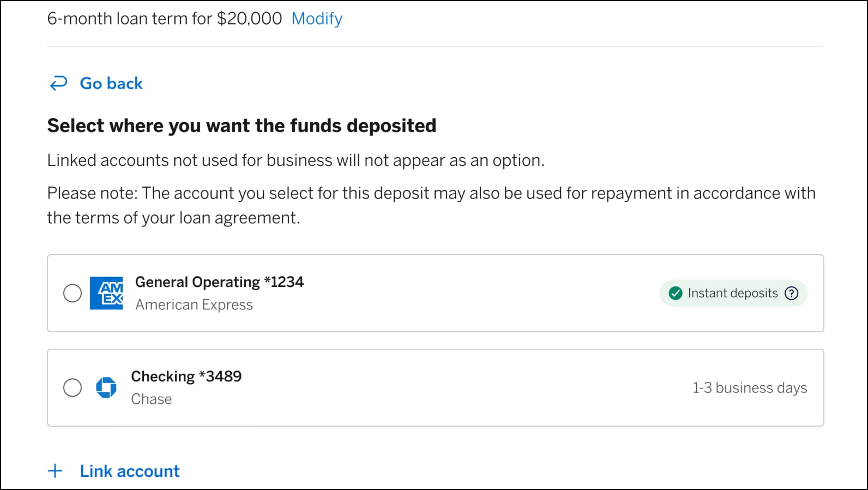Click the General Operating *1234 account name
The height and width of the screenshot is (490, 868).
click(219, 282)
